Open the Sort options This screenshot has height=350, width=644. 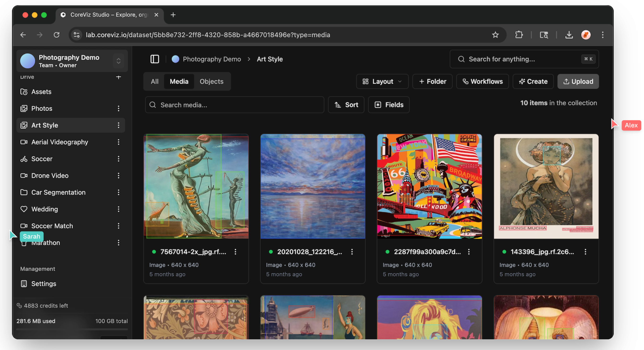pyautogui.click(x=346, y=105)
